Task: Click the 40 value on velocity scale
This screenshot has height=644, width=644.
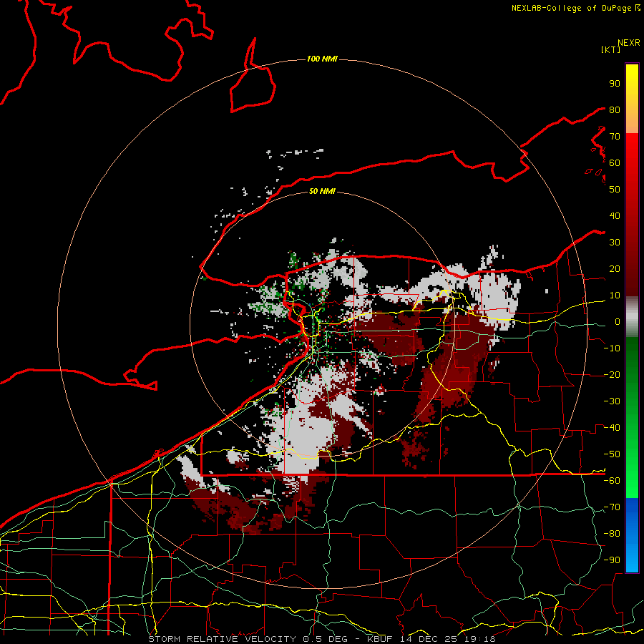Action: [615, 215]
